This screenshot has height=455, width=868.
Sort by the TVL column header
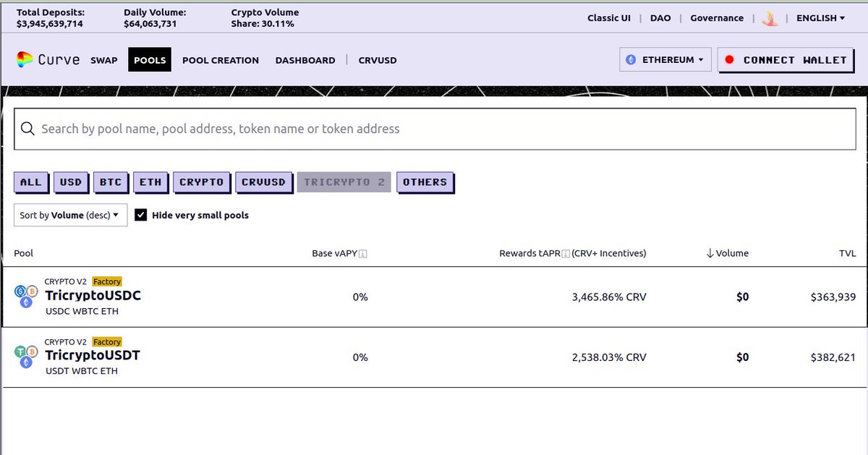847,253
